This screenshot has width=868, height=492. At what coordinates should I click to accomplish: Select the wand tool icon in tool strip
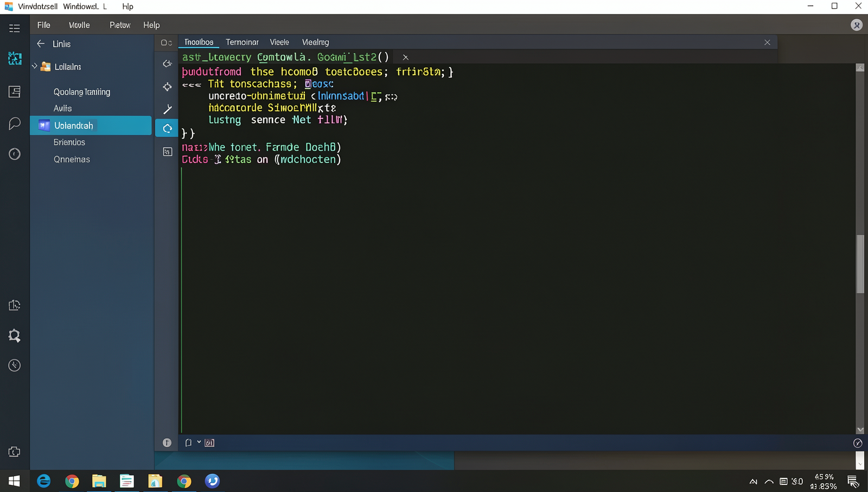click(x=167, y=109)
